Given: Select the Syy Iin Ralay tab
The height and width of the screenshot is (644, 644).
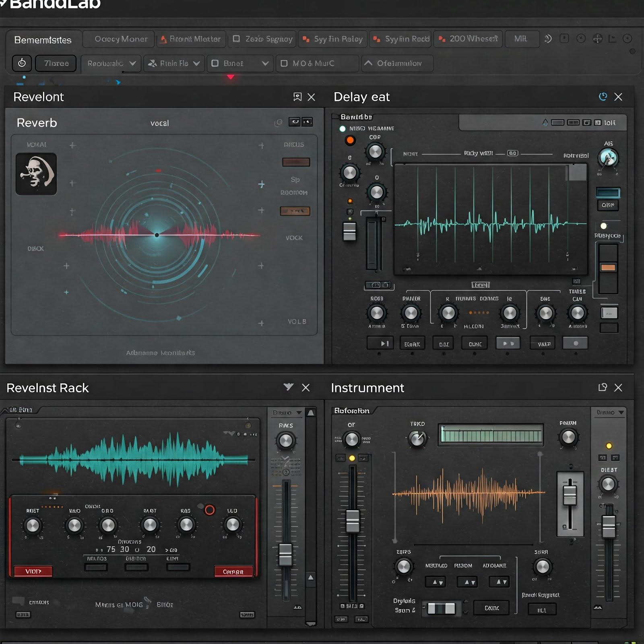Looking at the screenshot, I should [x=333, y=39].
